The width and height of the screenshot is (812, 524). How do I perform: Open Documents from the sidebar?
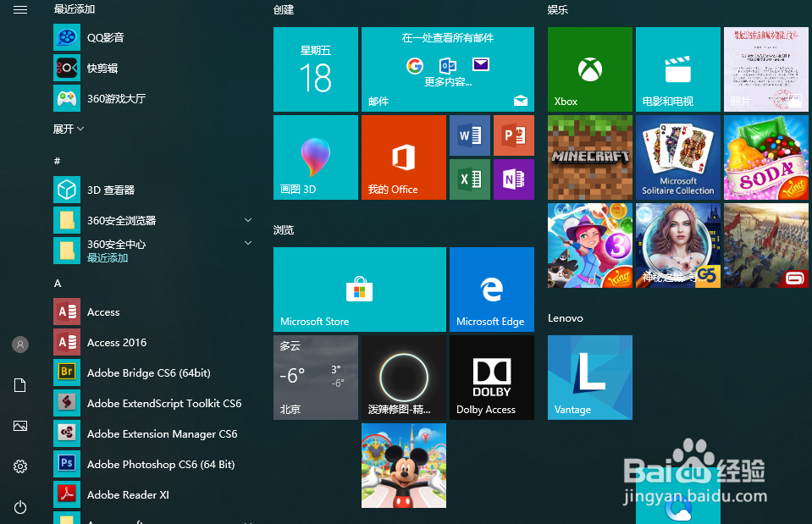(20, 385)
